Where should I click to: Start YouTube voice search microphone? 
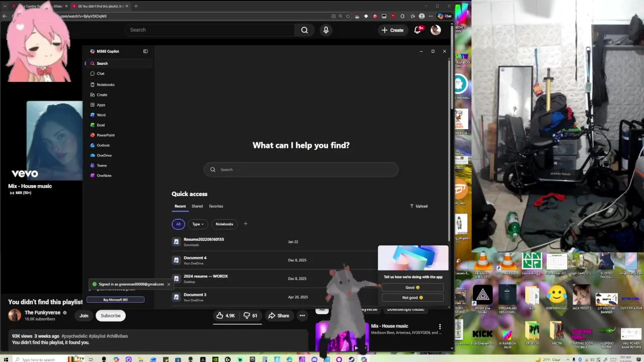(326, 30)
